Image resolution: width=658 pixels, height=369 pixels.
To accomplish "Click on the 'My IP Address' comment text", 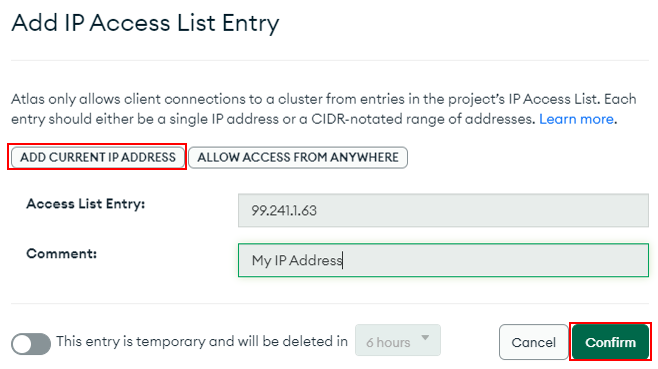I will pyautogui.click(x=297, y=261).
